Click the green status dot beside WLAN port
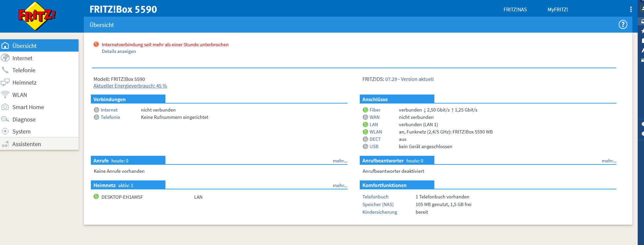 (365, 132)
